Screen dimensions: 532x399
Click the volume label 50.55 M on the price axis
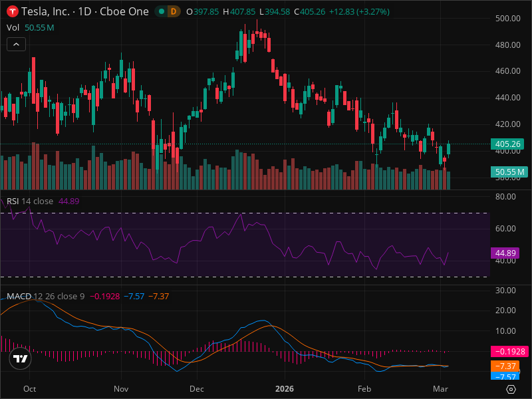(x=509, y=172)
